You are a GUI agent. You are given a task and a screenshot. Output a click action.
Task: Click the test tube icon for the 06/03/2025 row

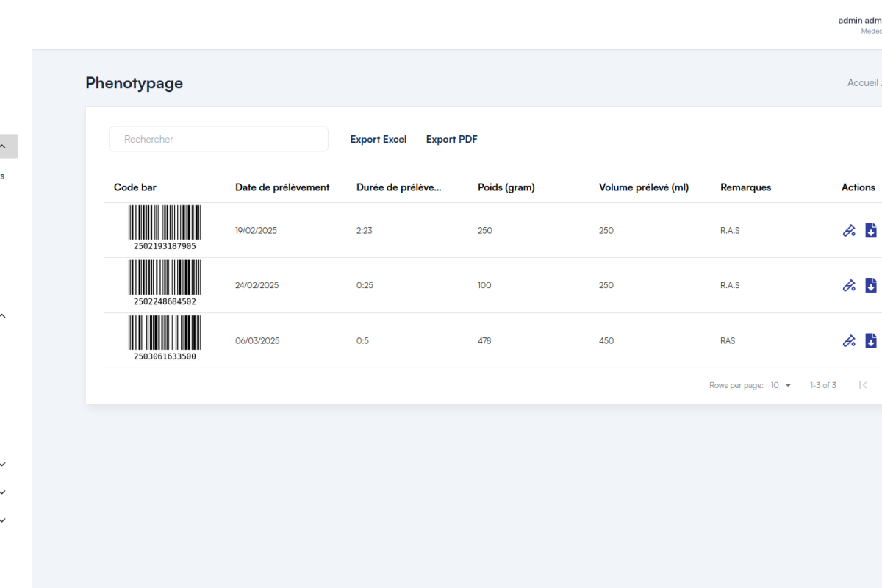(x=849, y=340)
